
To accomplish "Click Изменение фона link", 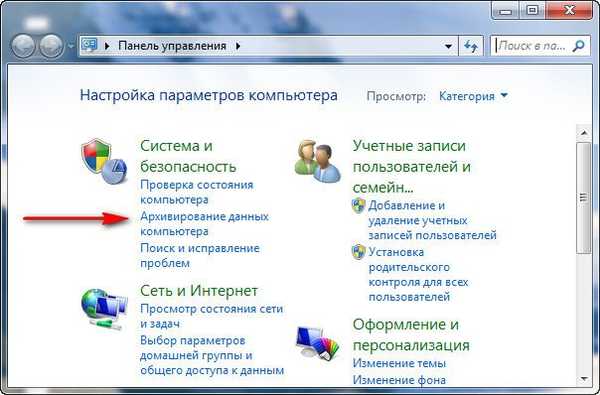I will tap(399, 380).
